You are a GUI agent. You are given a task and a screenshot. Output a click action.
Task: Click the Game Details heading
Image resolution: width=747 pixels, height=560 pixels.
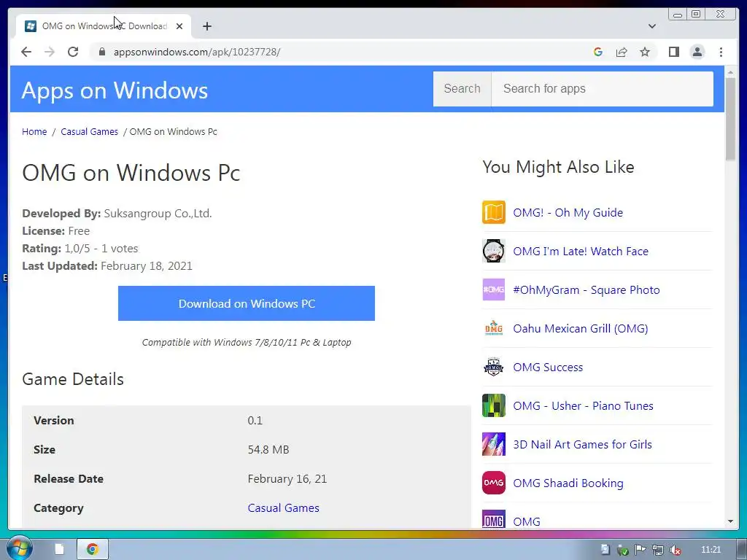tap(73, 379)
